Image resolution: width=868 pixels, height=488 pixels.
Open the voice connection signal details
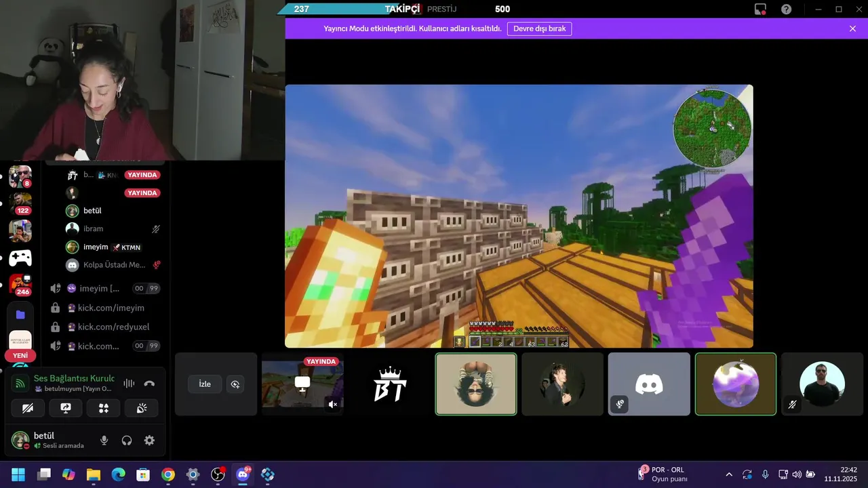20,384
